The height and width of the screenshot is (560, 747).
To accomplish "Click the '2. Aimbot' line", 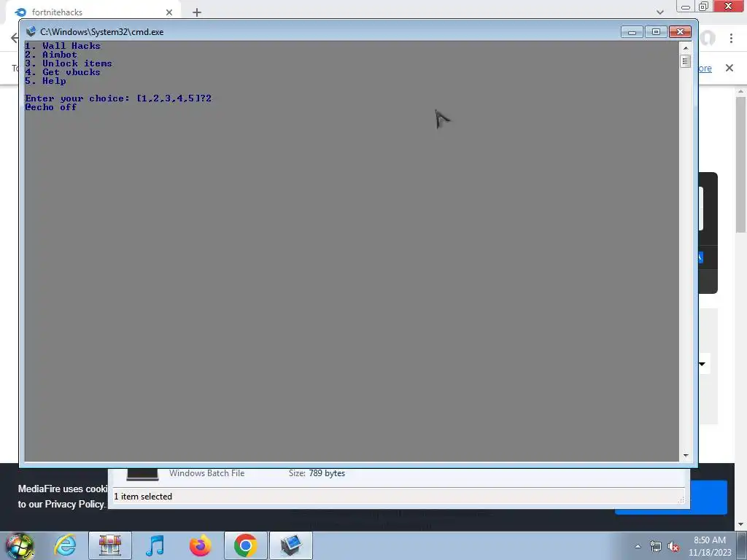I will pyautogui.click(x=51, y=54).
